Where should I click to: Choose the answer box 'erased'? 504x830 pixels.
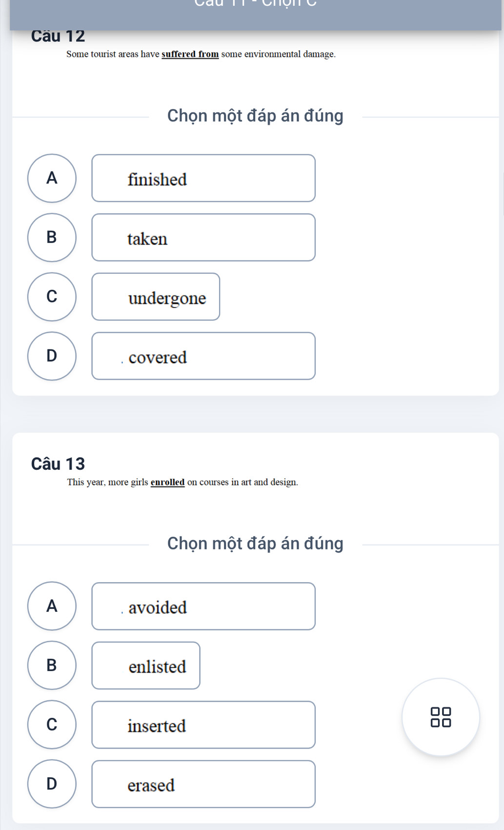pyautogui.click(x=203, y=784)
